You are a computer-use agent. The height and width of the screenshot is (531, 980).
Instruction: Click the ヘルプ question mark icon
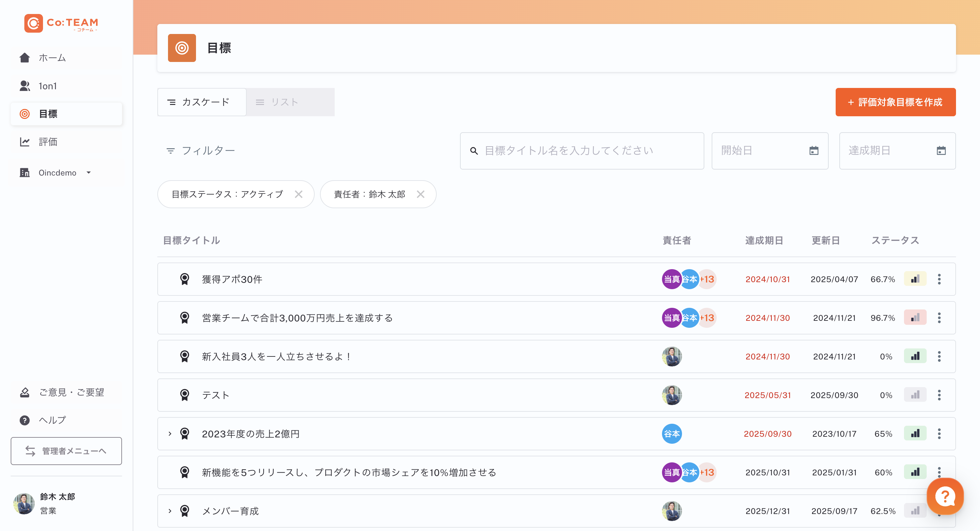click(x=24, y=420)
